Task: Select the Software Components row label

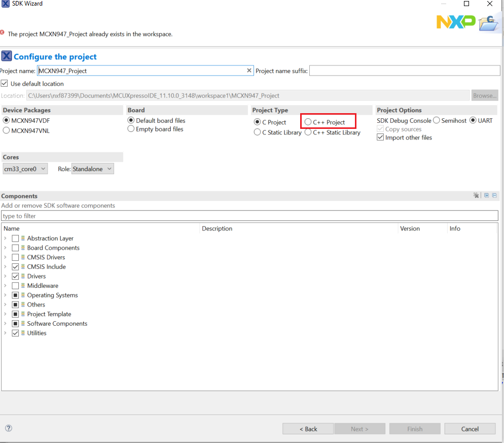Action: 57,323
